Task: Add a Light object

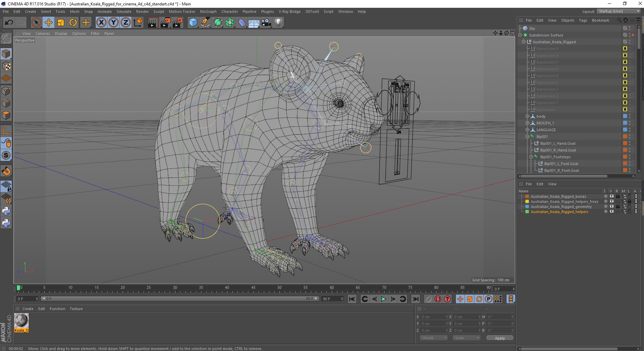Action: tap(278, 23)
